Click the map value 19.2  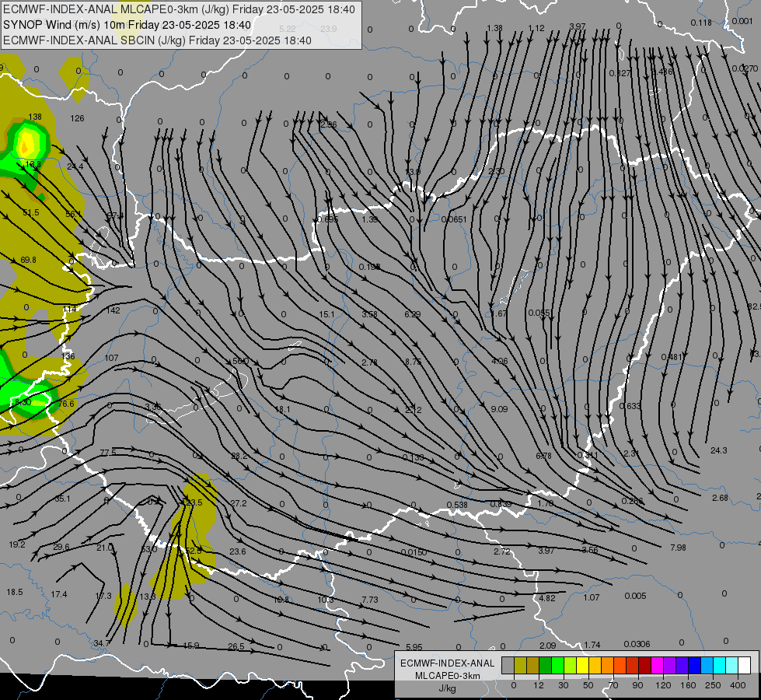click(x=17, y=544)
